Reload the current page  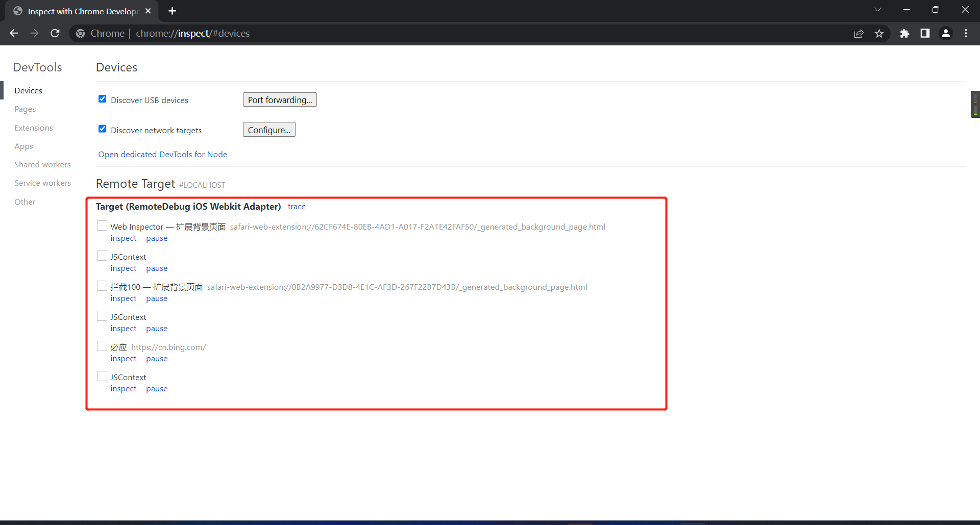coord(55,33)
